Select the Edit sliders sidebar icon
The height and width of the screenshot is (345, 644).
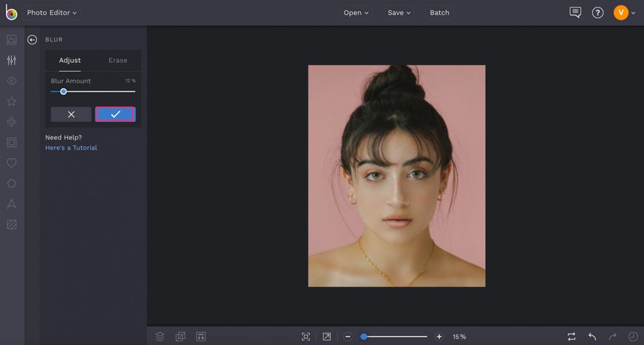coord(12,60)
